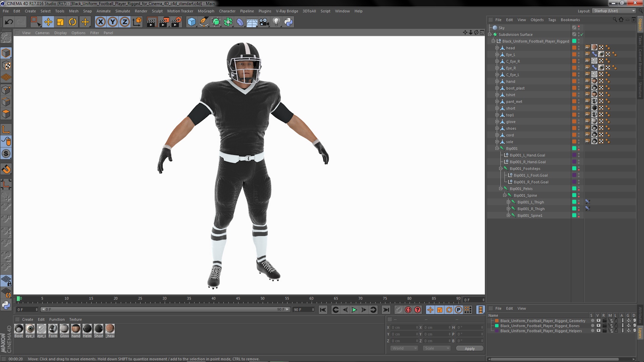Toggle Helpers layer lock icon
The width and height of the screenshot is (644, 362).
tap(616, 331)
